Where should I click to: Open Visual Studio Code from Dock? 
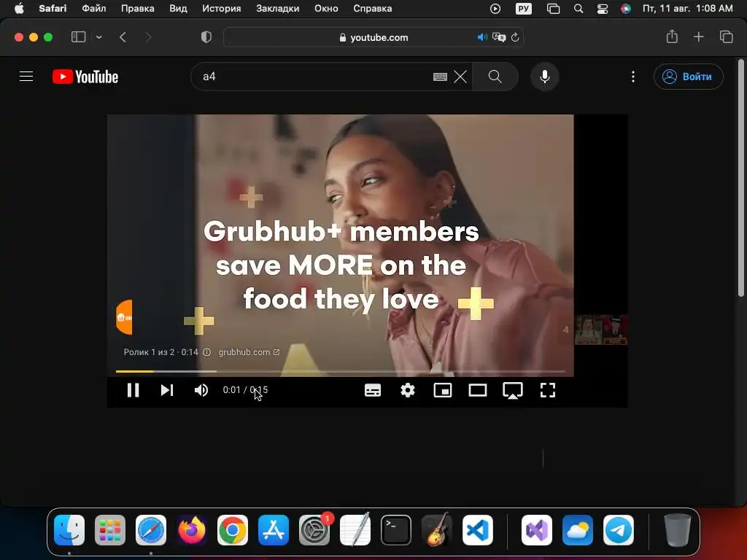[x=477, y=530]
